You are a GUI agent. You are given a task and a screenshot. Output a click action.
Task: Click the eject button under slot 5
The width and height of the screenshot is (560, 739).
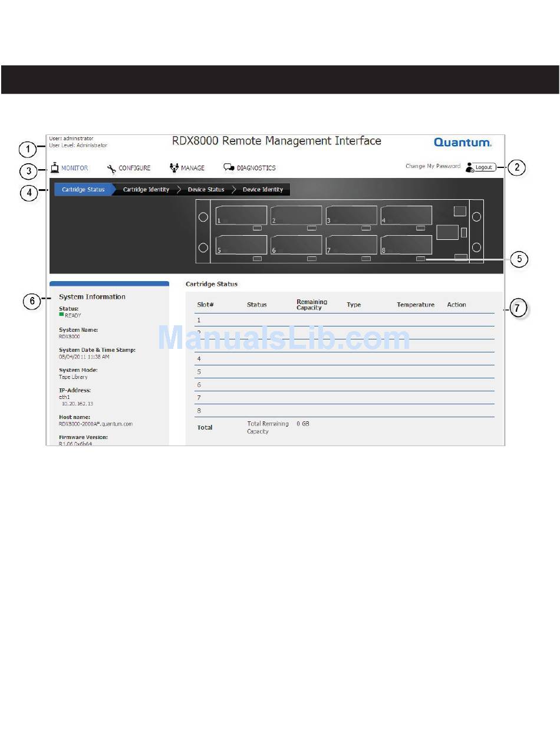(257, 258)
